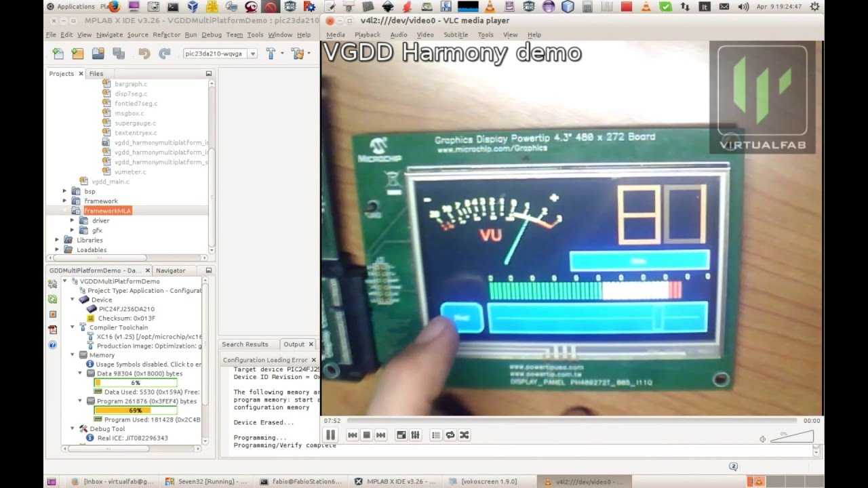Image resolution: width=868 pixels, height=488 pixels.
Task: Open the device datasheet PDF icon
Action: tap(53, 330)
